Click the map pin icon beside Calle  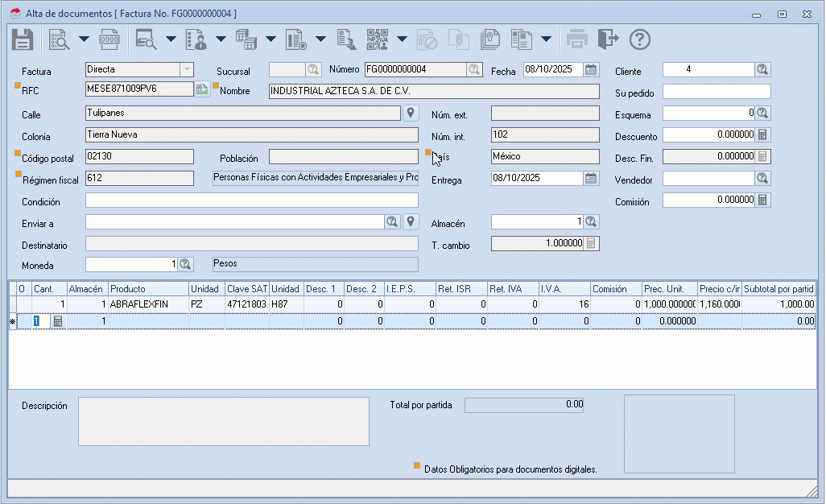[411, 113]
